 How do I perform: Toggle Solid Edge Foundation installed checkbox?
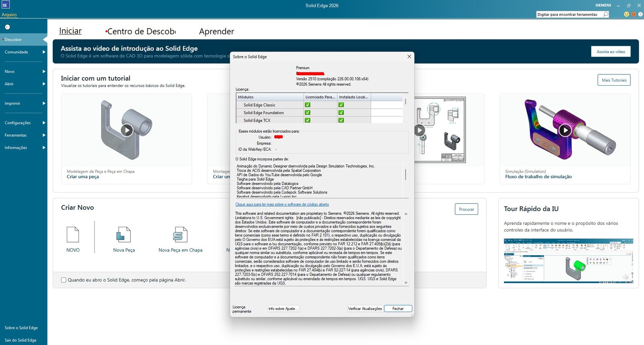pyautogui.click(x=341, y=113)
